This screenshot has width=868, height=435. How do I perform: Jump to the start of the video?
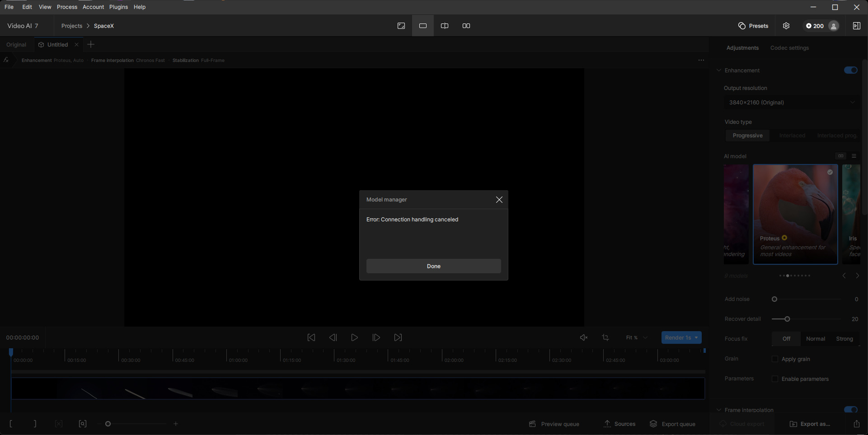pyautogui.click(x=311, y=337)
